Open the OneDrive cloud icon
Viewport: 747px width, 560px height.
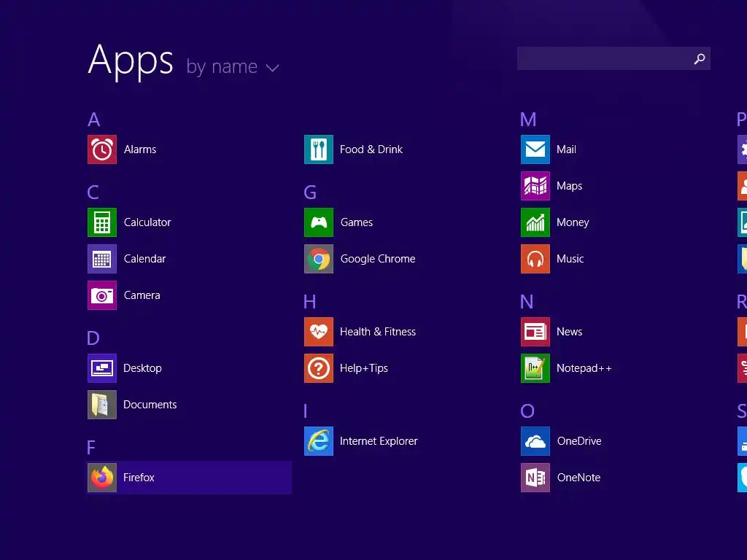tap(535, 441)
